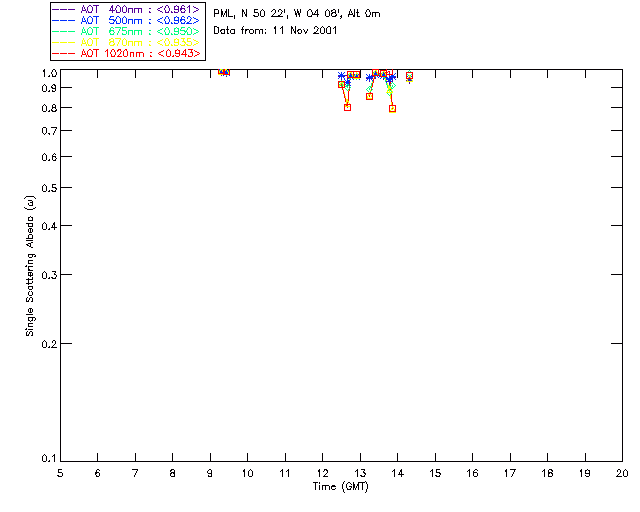The image size is (640, 512).
Task: Click the purple dashed line sample in legend
Action: click(64, 9)
